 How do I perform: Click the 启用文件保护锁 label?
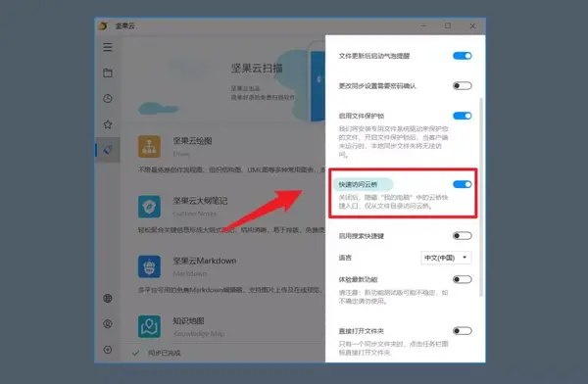pyautogui.click(x=361, y=116)
